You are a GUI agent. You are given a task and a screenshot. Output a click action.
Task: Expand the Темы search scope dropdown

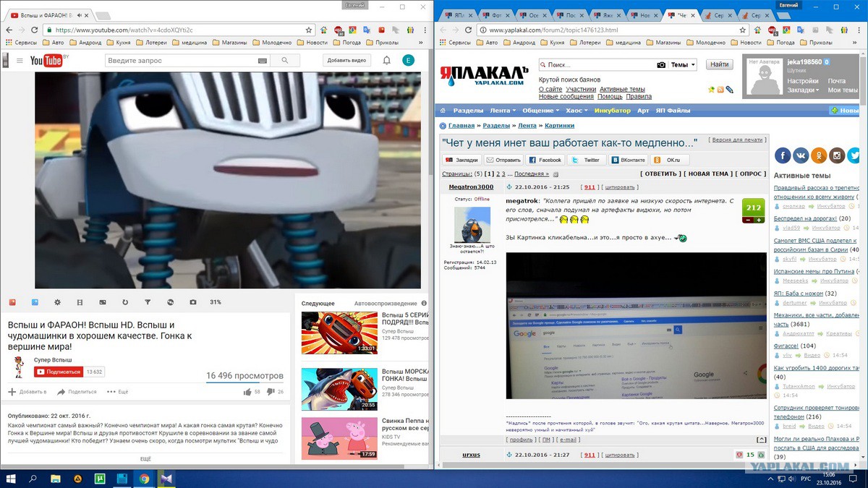(x=683, y=65)
